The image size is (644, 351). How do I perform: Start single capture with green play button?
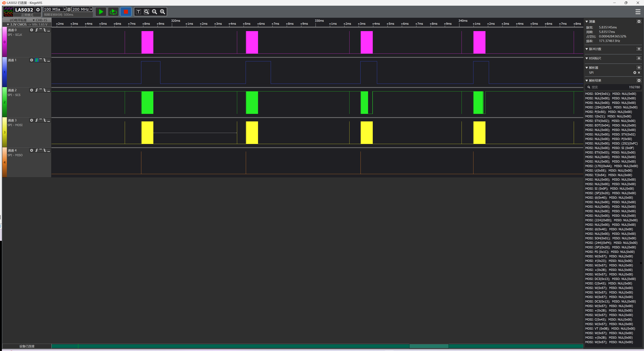click(101, 12)
